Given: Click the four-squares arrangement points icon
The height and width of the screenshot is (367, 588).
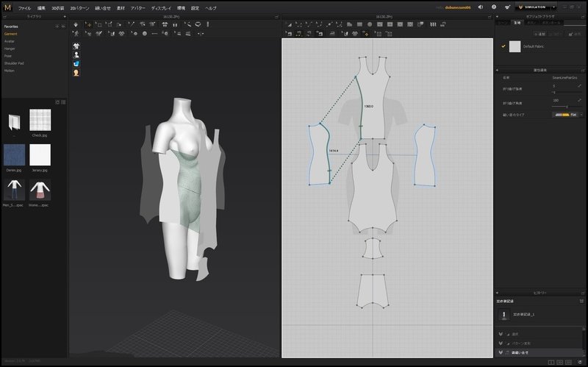Looking at the screenshot, I should pos(165,24).
